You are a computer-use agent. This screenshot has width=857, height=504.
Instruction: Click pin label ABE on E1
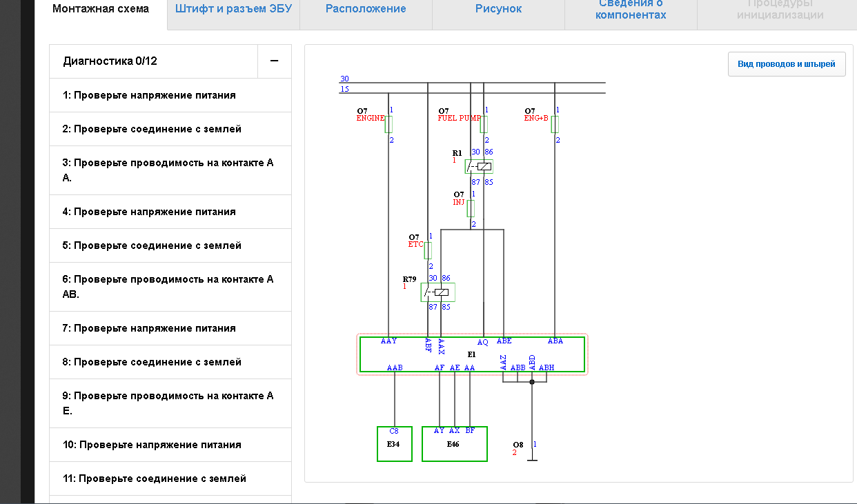point(504,341)
